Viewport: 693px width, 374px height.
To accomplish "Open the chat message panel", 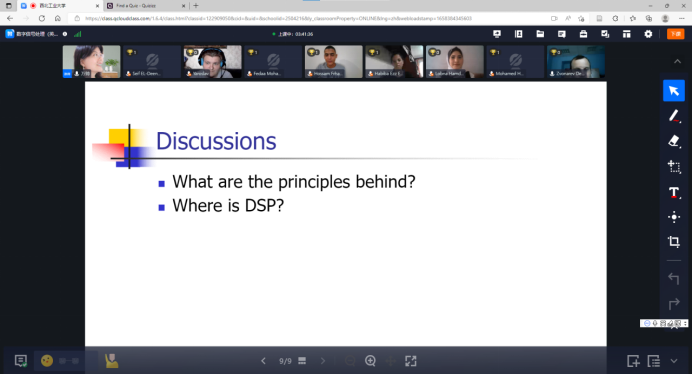I will pos(21,361).
